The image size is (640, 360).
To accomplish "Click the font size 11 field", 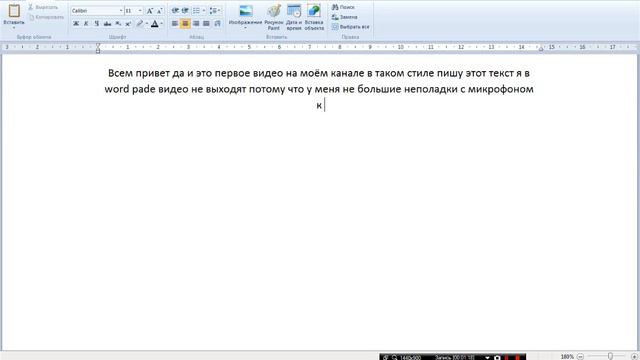I will tap(131, 11).
